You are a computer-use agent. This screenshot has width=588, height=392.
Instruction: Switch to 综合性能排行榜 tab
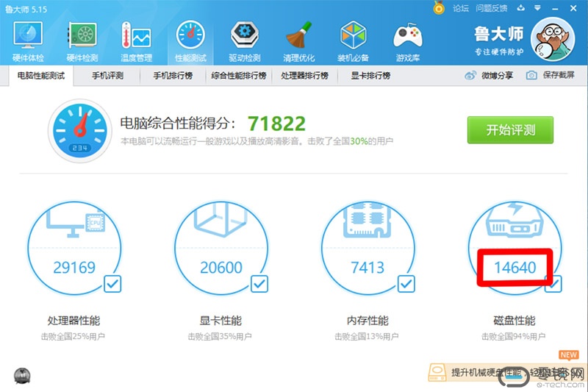click(239, 76)
